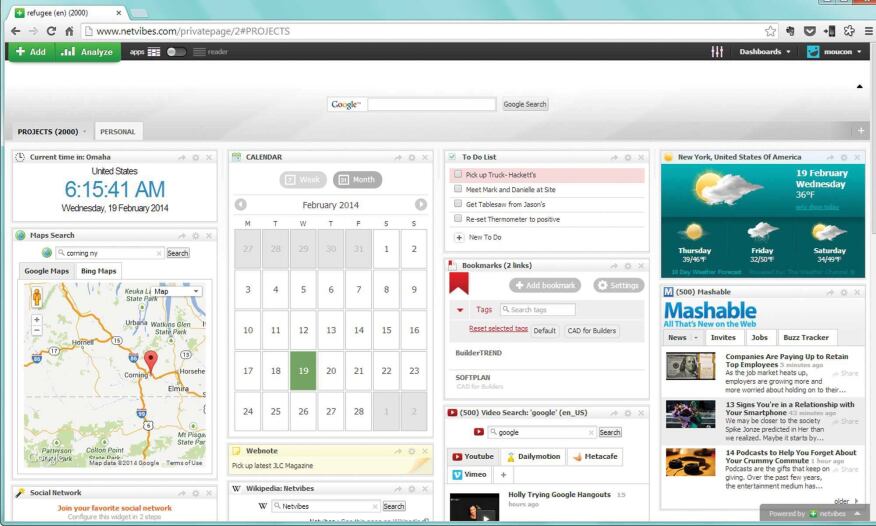The height and width of the screenshot is (526, 876).
Task: Go to next month in calendar
Action: tap(421, 205)
